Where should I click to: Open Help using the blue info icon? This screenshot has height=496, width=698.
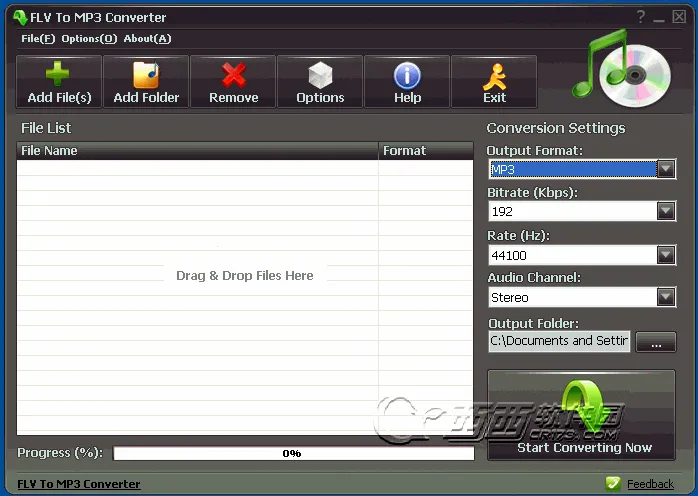(407, 76)
